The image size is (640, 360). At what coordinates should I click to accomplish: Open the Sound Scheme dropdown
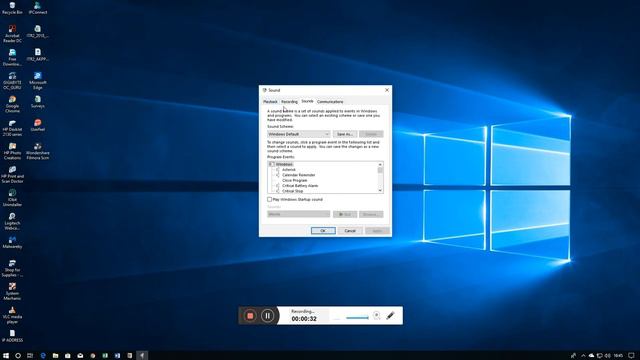pos(298,134)
